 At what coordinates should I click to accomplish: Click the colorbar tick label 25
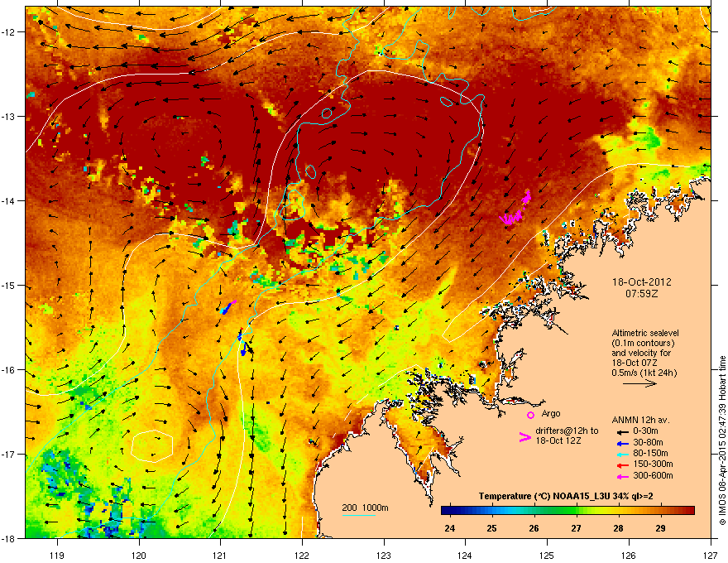pos(491,528)
